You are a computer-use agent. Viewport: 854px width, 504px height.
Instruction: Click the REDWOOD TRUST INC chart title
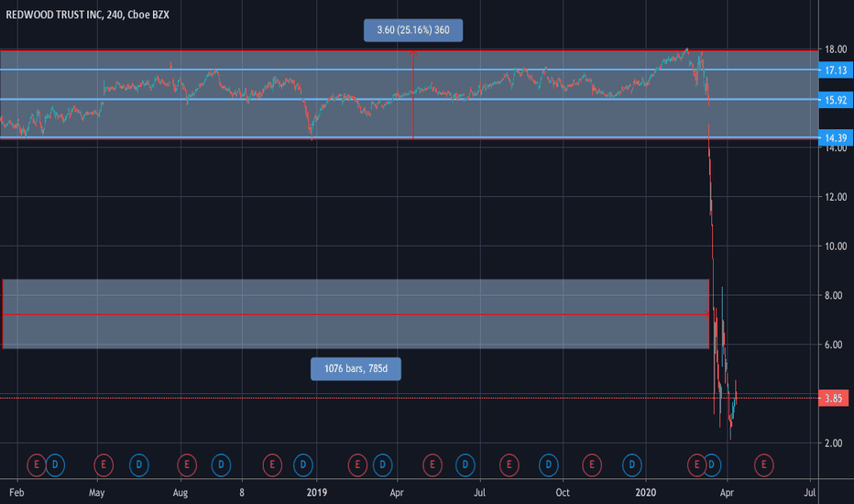point(87,15)
